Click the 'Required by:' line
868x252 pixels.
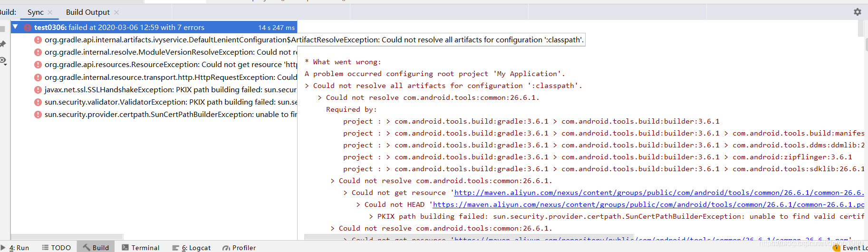click(351, 109)
